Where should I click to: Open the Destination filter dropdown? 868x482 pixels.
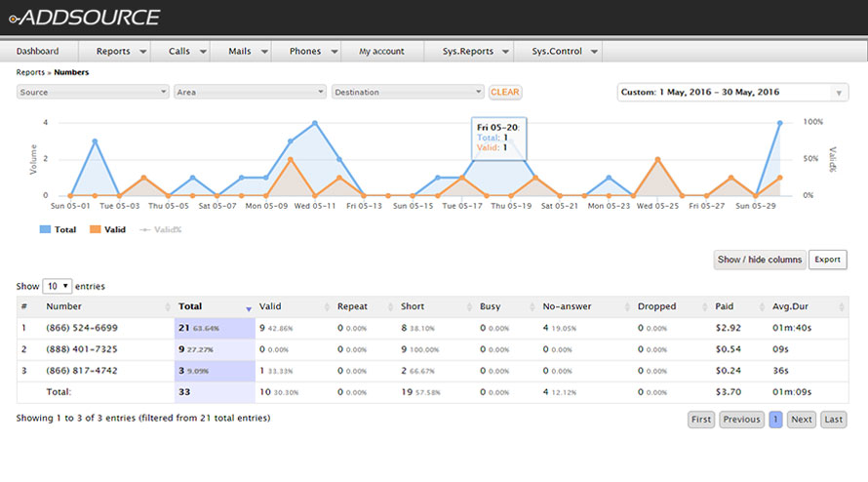coord(408,92)
